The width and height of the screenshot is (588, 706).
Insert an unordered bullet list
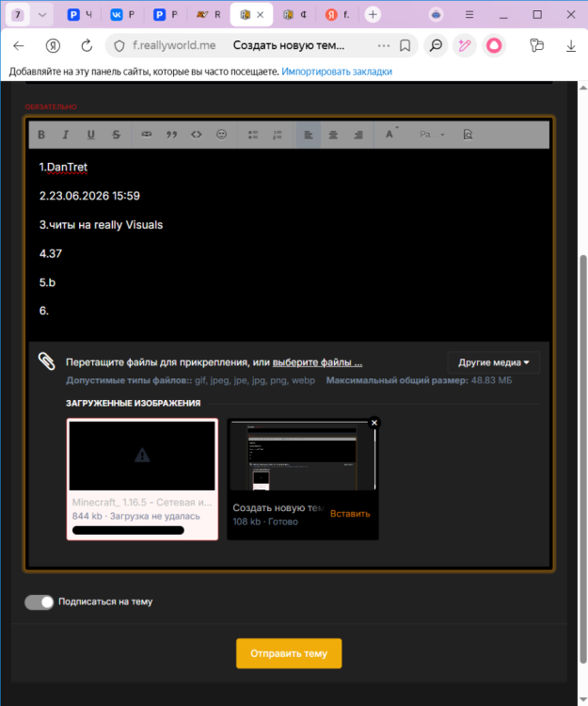[x=253, y=135]
